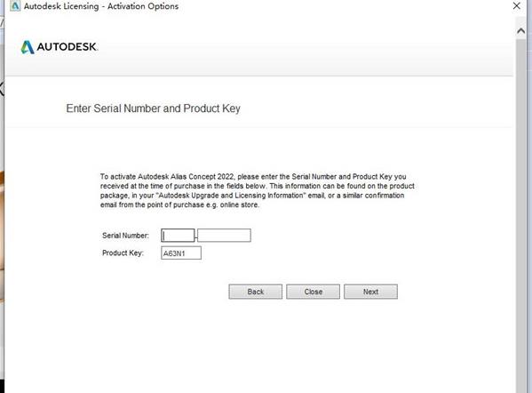Viewport: 532px width, 393px height.
Task: Click the scroll up arrow at top right
Action: click(520, 31)
